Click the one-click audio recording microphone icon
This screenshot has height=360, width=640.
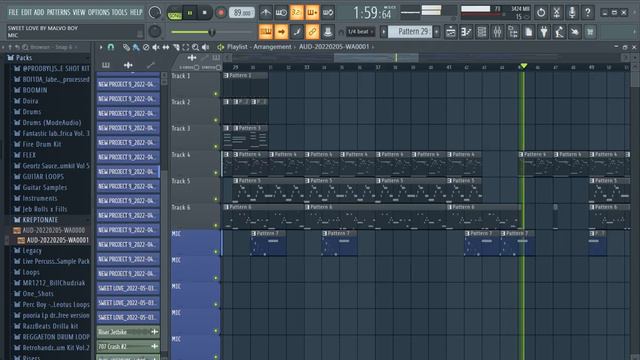pos(572,13)
